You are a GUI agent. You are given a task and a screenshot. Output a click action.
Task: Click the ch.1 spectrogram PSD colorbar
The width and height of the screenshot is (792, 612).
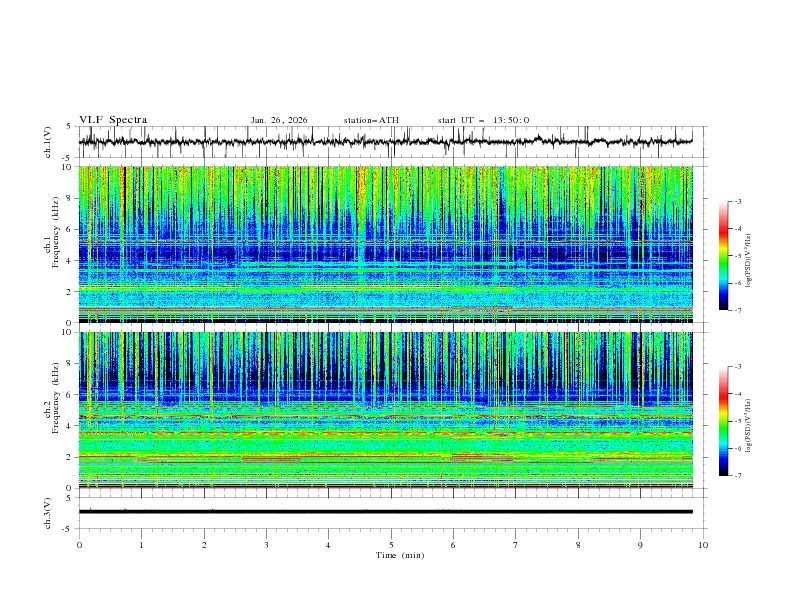tap(724, 255)
